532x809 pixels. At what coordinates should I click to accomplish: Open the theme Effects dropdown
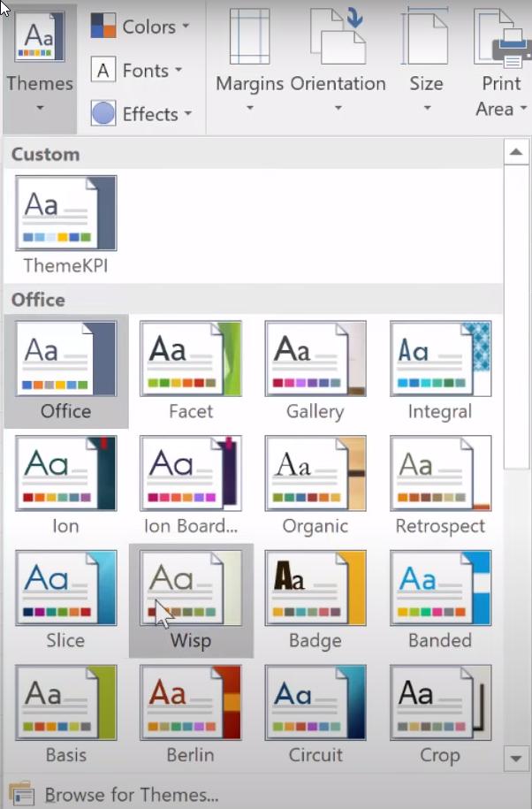pos(141,113)
